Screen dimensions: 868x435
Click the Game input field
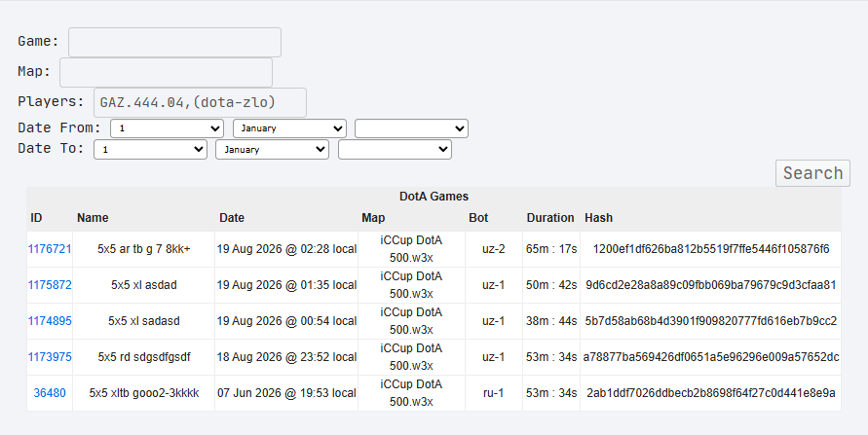click(174, 42)
